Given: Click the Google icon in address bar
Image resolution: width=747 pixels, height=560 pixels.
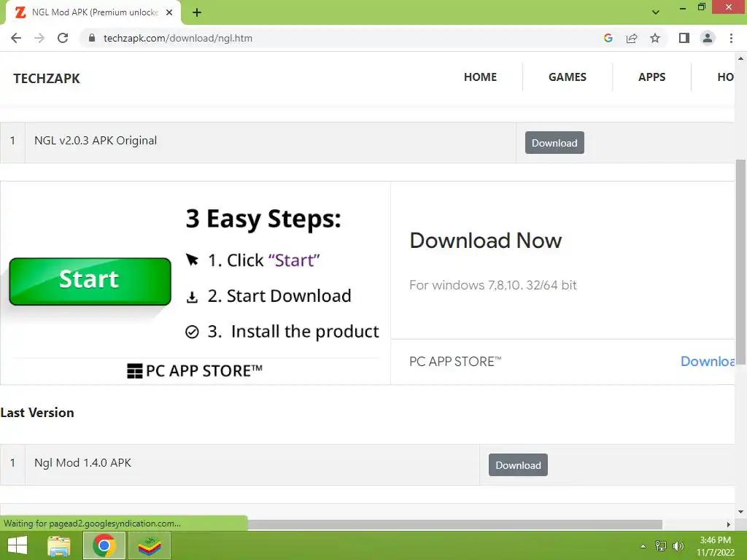Looking at the screenshot, I should coord(608,38).
